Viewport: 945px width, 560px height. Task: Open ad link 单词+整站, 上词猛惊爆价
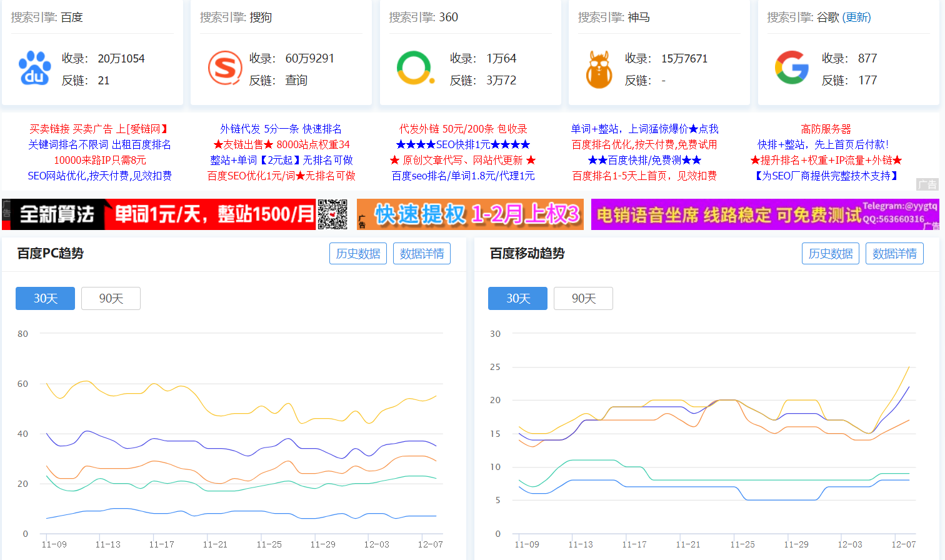[x=644, y=129]
